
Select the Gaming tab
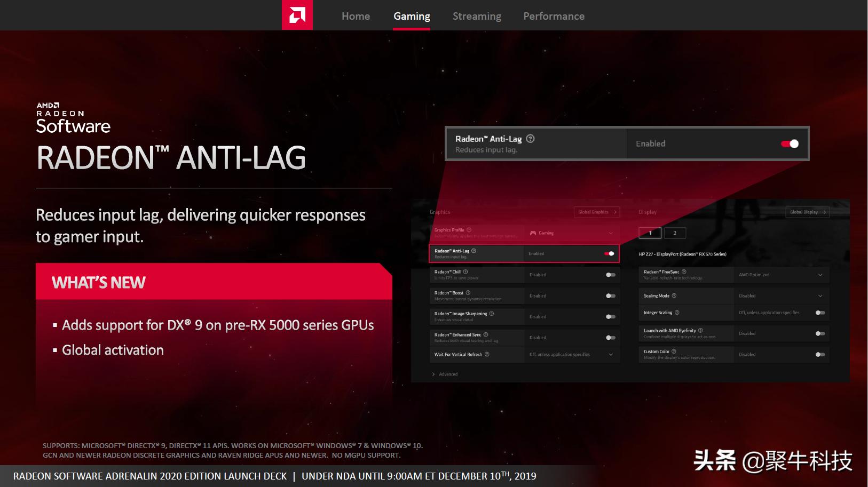click(412, 16)
